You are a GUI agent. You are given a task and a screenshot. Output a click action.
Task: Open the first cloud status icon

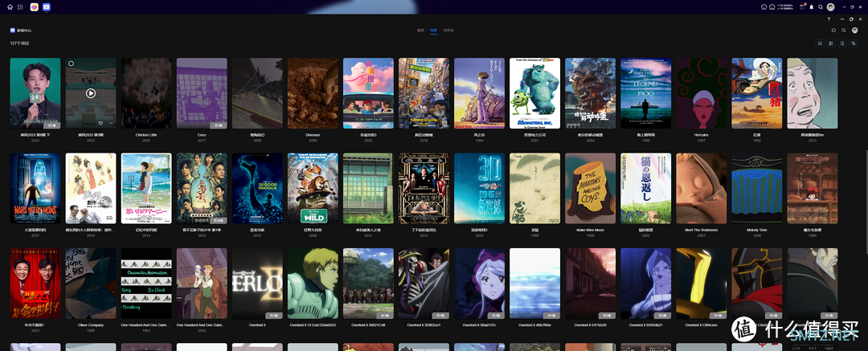(x=764, y=7)
